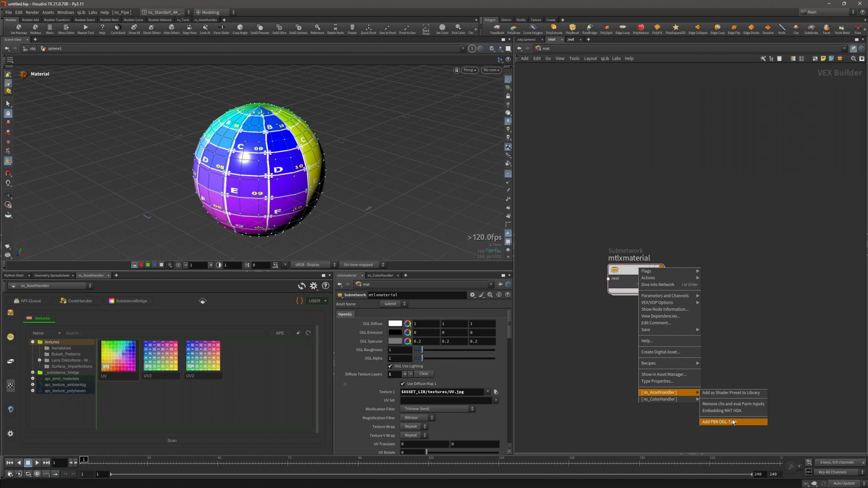
Task: Open the Render menu in the menu bar
Action: (x=32, y=12)
